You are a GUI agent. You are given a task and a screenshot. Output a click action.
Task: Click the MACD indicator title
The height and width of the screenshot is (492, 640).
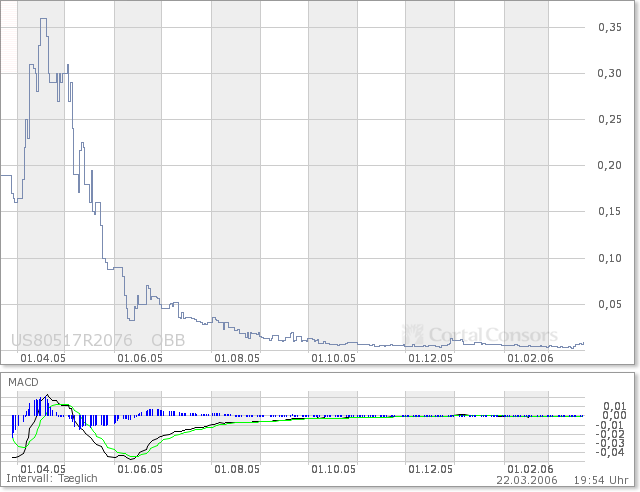(25, 383)
